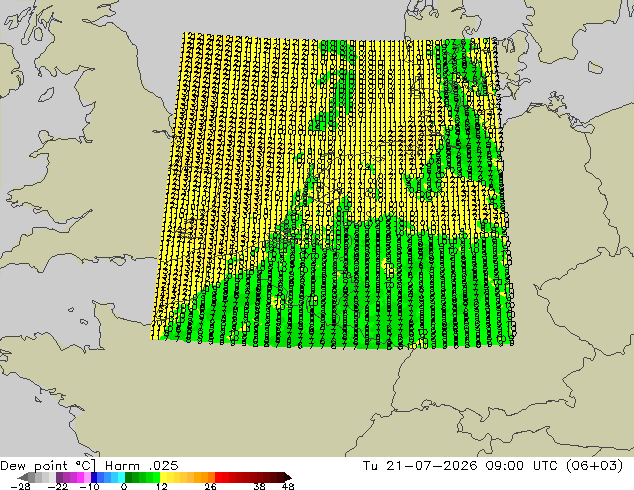Click the legend value '26'
The height and width of the screenshot is (490, 634).
[211, 486]
